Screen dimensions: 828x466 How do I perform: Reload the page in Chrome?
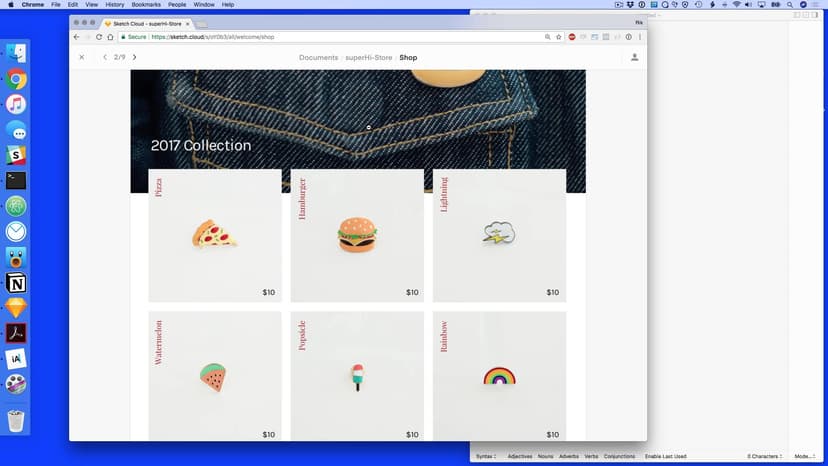tap(98, 37)
